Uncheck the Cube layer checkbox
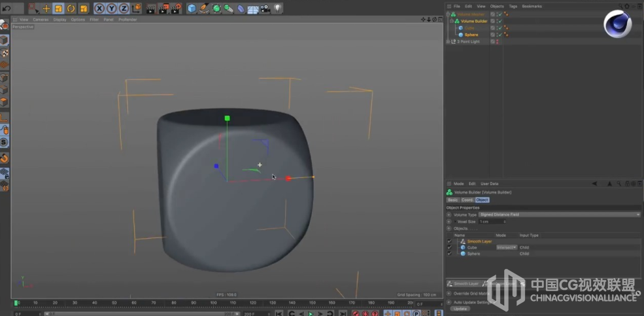Viewport: 644px width, 316px height. [x=449, y=247]
